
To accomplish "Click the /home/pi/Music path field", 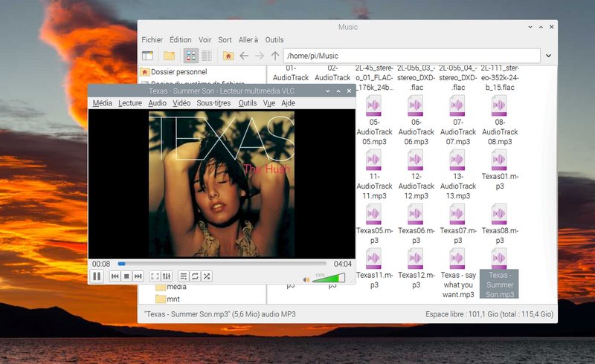I will [412, 56].
